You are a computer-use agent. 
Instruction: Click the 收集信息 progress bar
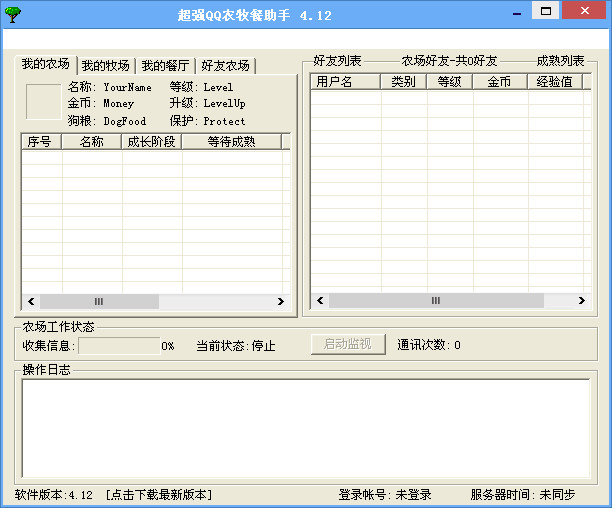coord(119,346)
